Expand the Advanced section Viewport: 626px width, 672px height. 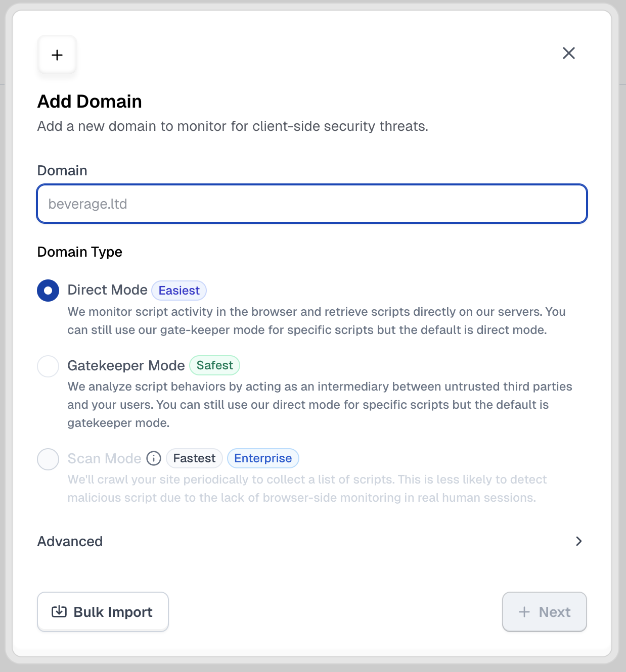click(70, 541)
